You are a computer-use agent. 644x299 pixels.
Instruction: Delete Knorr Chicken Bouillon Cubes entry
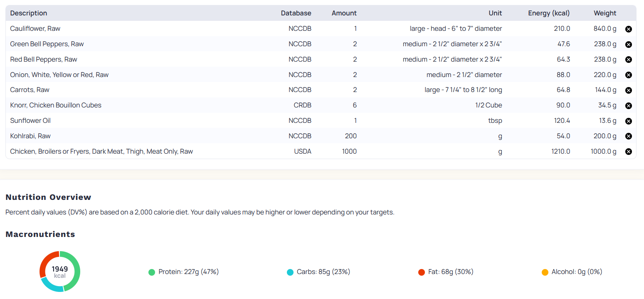coord(629,106)
